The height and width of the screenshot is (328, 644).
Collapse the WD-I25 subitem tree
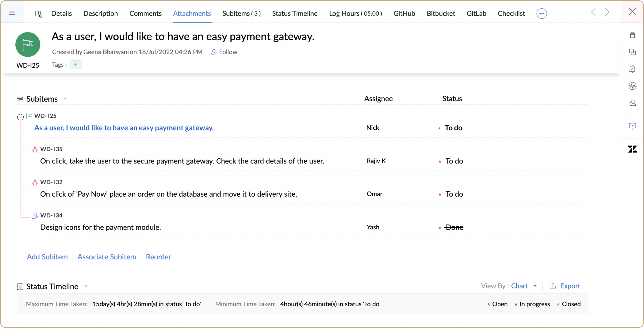(x=20, y=117)
